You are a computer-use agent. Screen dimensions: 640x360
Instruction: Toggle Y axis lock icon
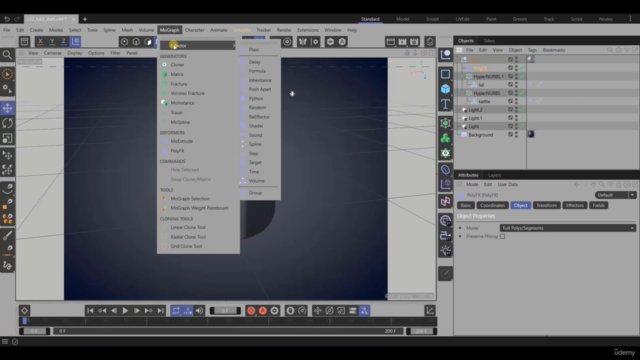(x=52, y=41)
